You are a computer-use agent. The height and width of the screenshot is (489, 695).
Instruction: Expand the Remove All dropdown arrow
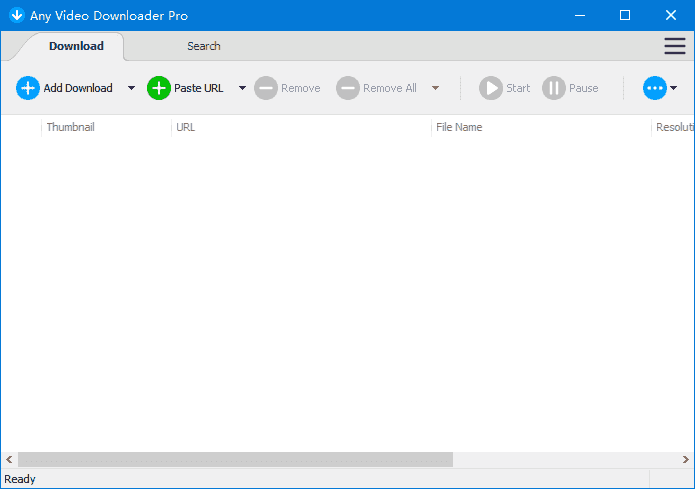point(435,88)
